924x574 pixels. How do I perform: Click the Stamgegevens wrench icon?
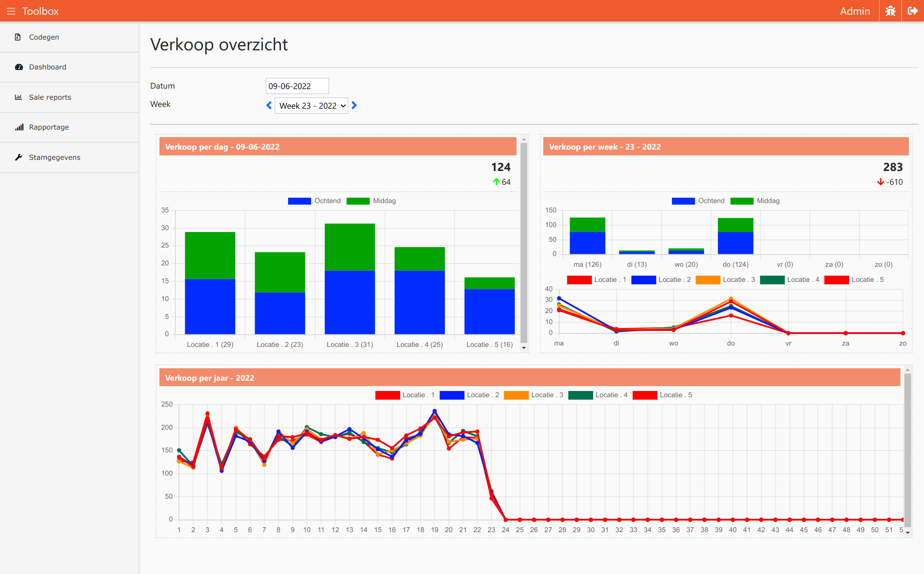(18, 157)
